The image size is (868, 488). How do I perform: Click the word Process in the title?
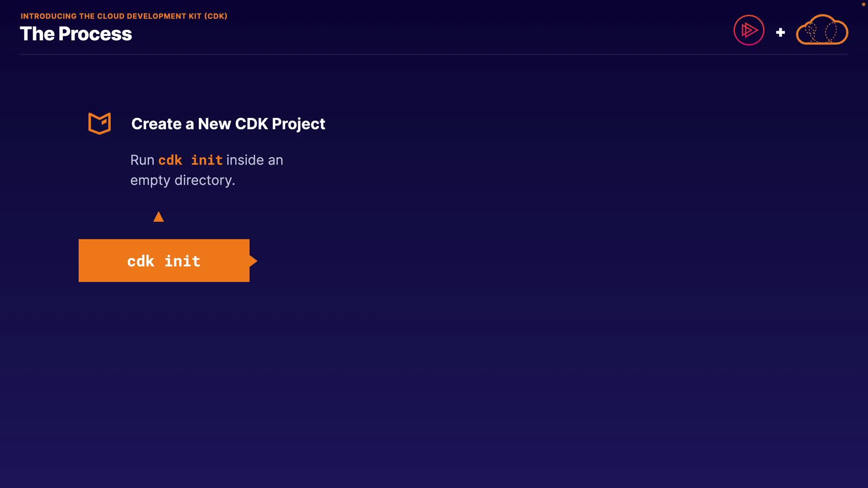click(95, 34)
